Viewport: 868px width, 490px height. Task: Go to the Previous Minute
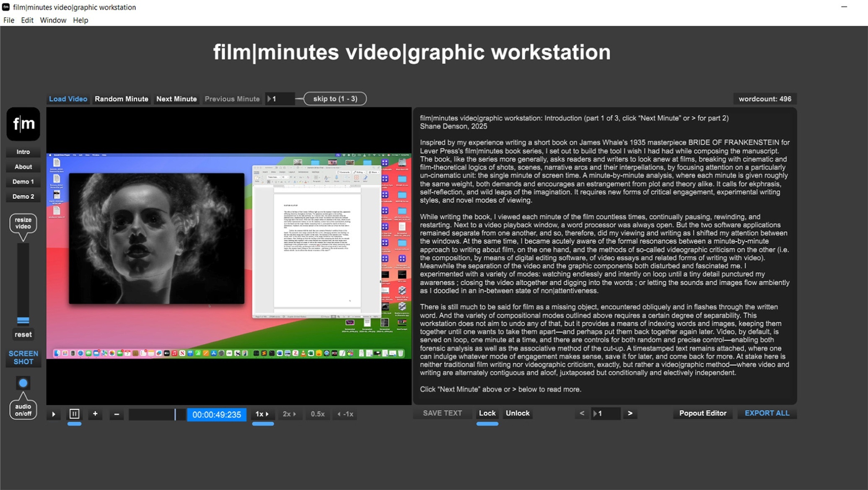(232, 99)
